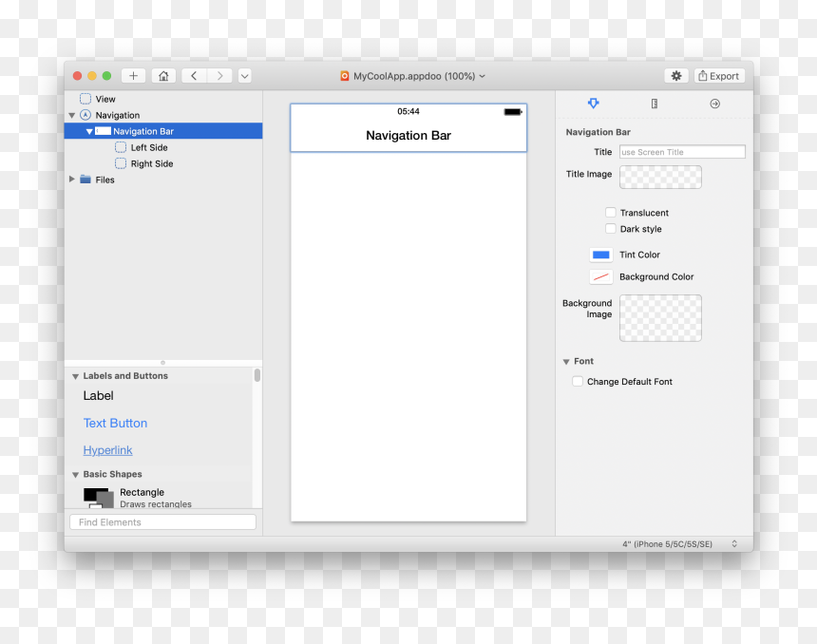Click the Title text field
817x644 pixels.
point(682,152)
